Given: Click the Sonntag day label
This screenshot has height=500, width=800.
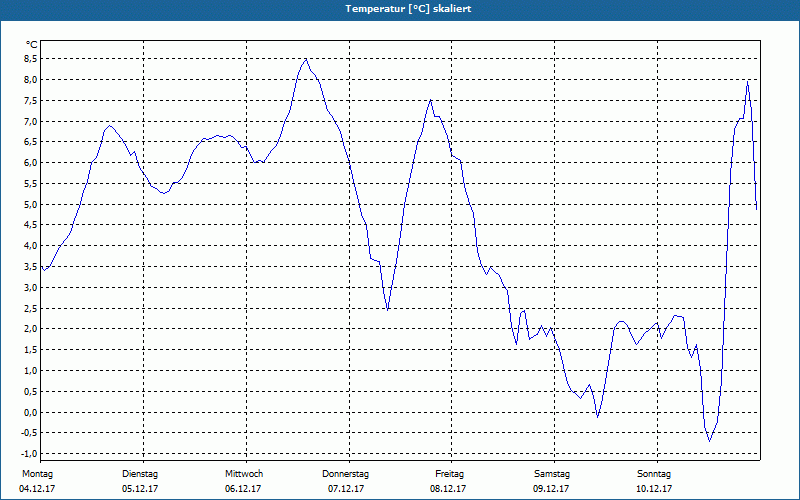Looking at the screenshot, I should coord(654,474).
